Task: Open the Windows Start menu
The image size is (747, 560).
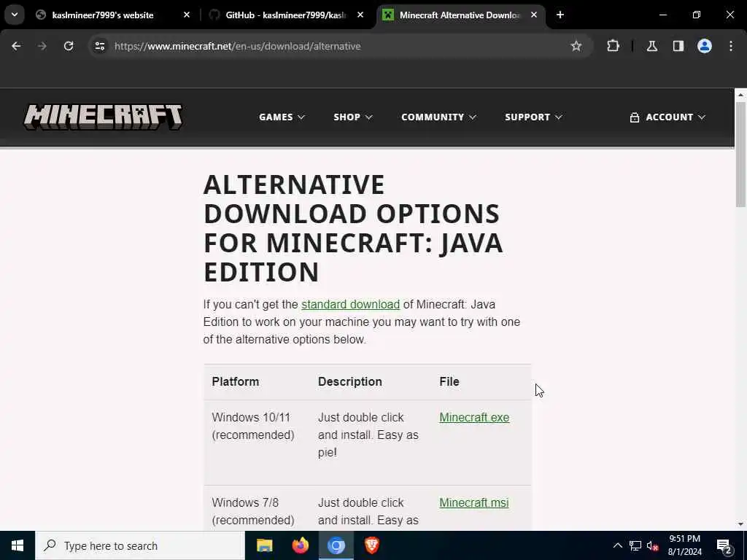Action: 18,545
